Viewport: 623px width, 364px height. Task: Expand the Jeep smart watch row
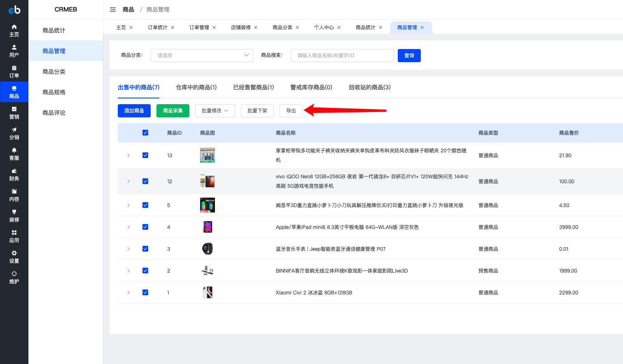(128, 249)
